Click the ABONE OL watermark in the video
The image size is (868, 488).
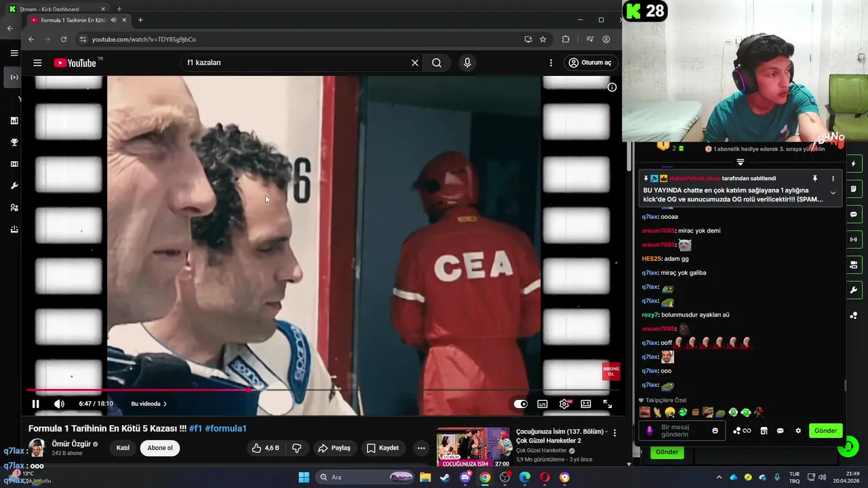tap(610, 371)
